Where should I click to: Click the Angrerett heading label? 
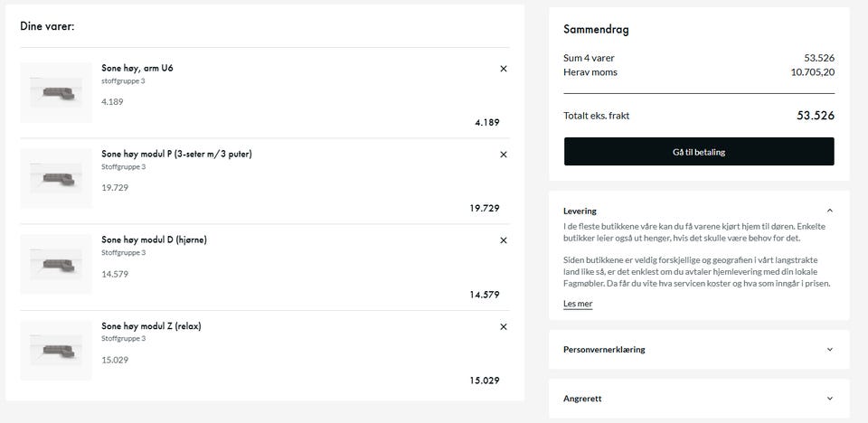point(582,398)
